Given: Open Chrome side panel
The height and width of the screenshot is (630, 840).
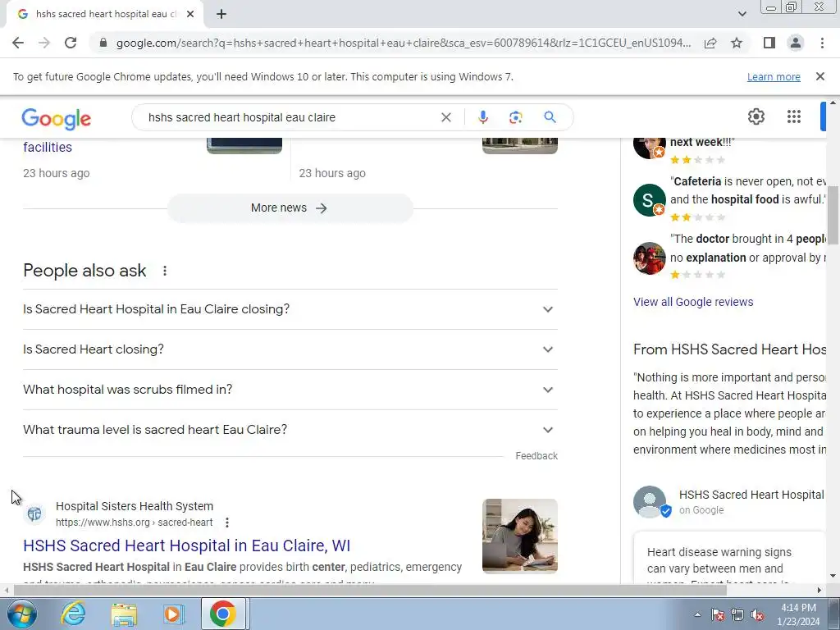Looking at the screenshot, I should [769, 43].
